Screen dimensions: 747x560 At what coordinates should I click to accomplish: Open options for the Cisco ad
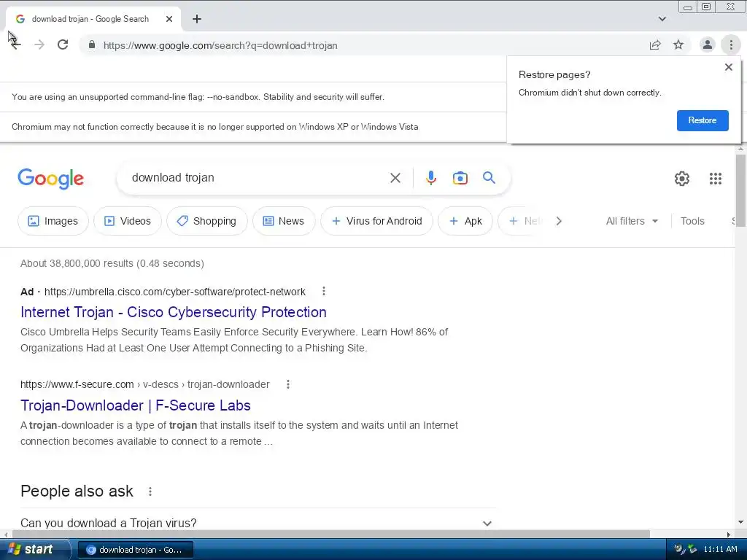click(323, 291)
